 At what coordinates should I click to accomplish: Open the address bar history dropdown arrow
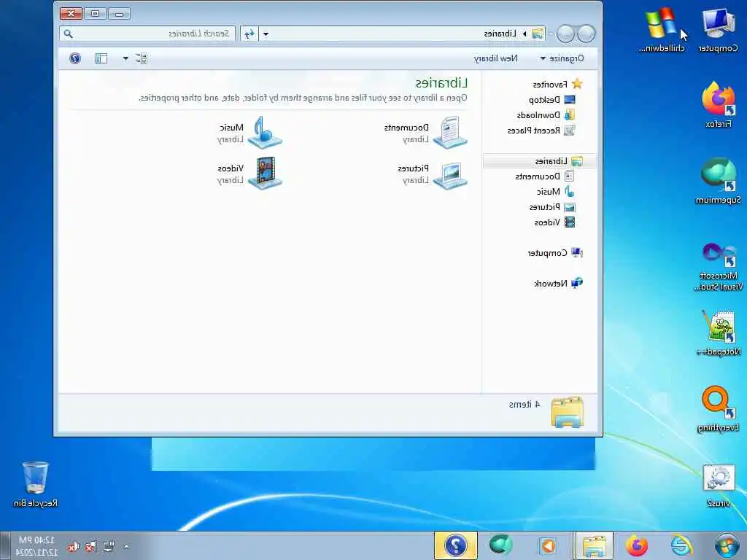pyautogui.click(x=266, y=34)
